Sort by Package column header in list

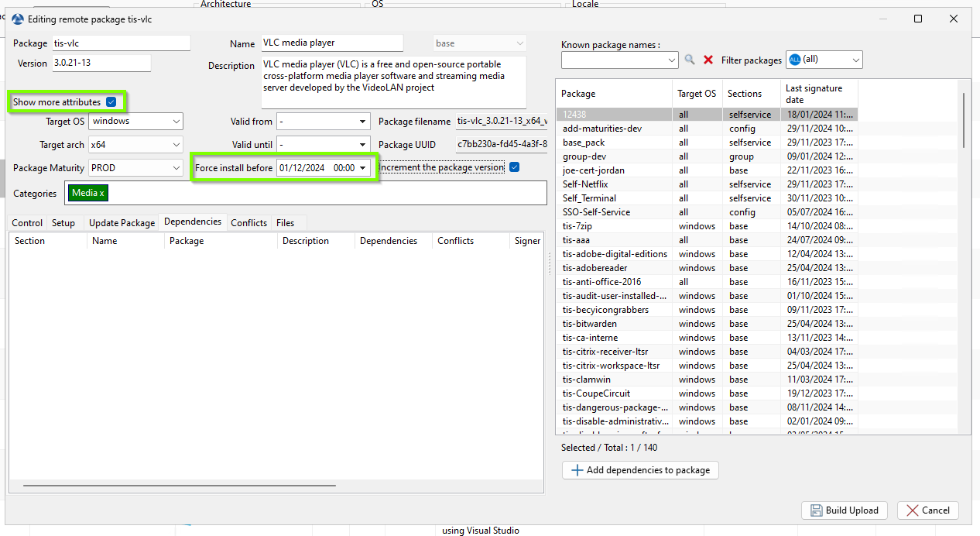(614, 94)
